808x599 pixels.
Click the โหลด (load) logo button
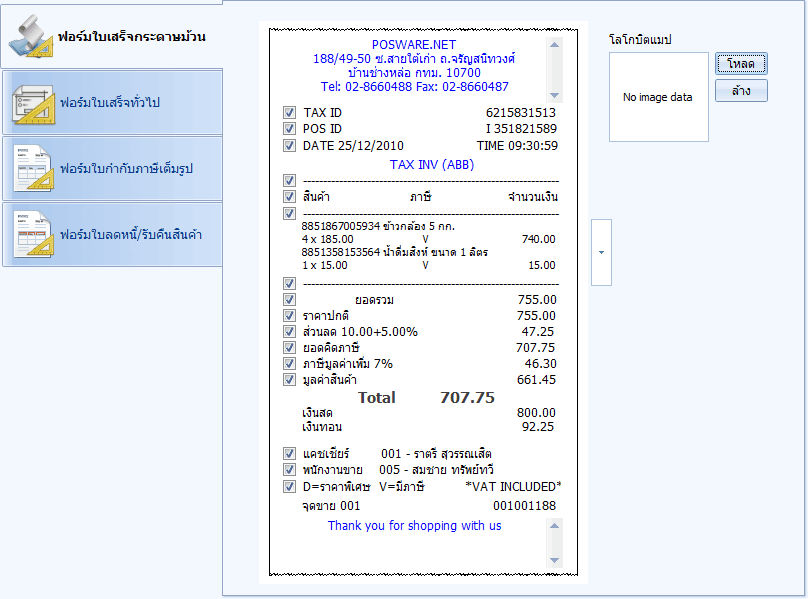(x=741, y=64)
